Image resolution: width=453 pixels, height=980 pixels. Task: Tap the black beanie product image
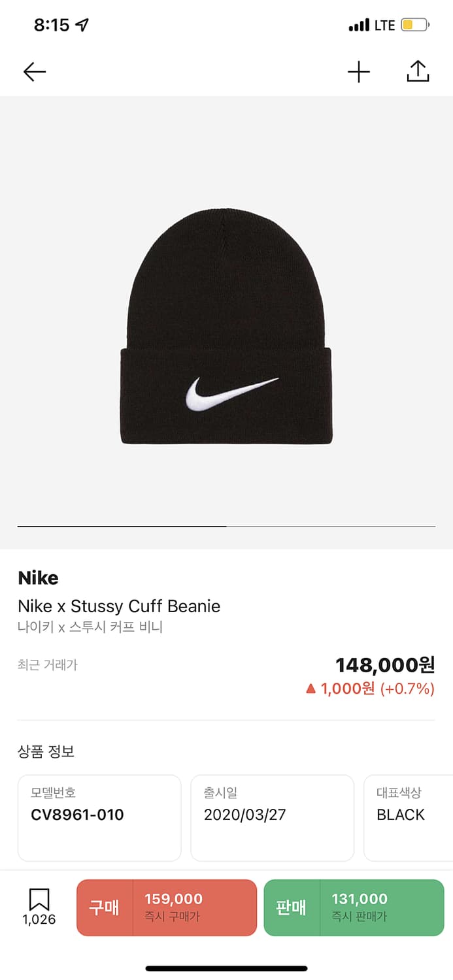click(x=226, y=327)
